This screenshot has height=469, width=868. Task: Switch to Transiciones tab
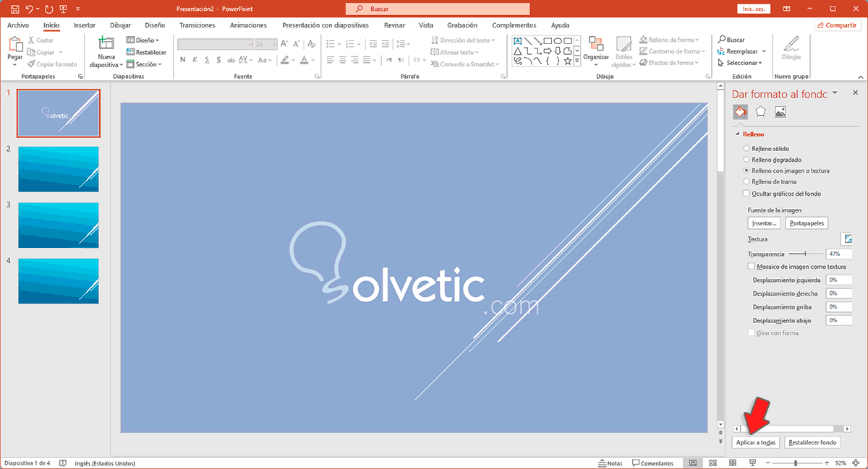[x=197, y=25]
